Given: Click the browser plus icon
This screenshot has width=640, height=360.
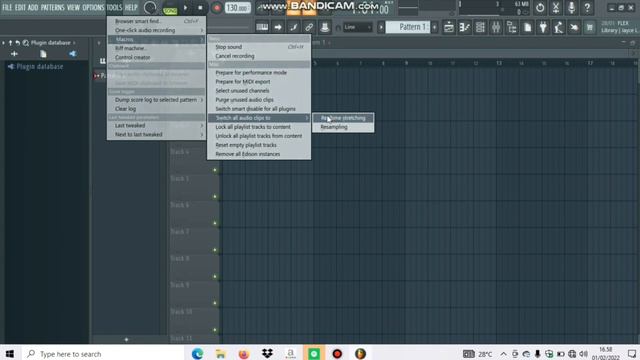Looking at the screenshot, I should pyautogui.click(x=14, y=54).
